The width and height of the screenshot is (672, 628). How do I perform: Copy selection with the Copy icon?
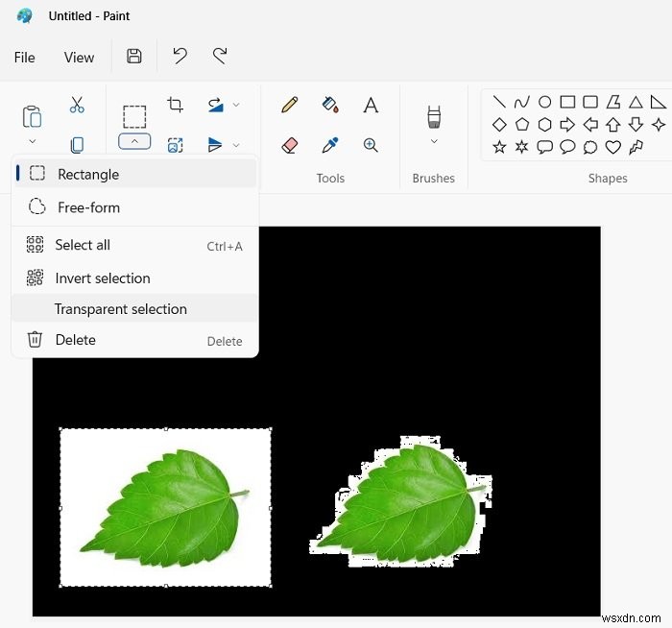pos(77,144)
